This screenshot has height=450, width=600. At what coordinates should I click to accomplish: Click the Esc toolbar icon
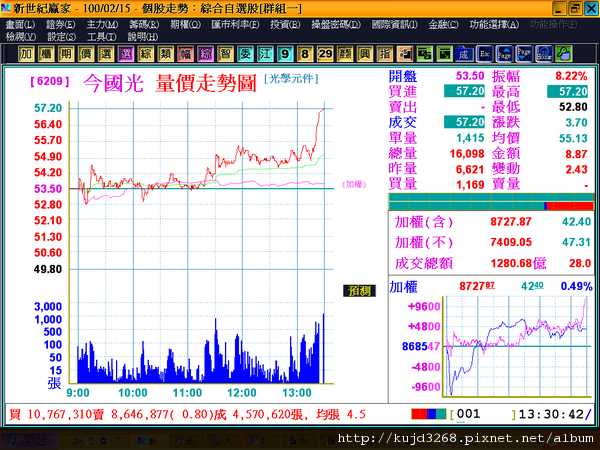[x=484, y=54]
